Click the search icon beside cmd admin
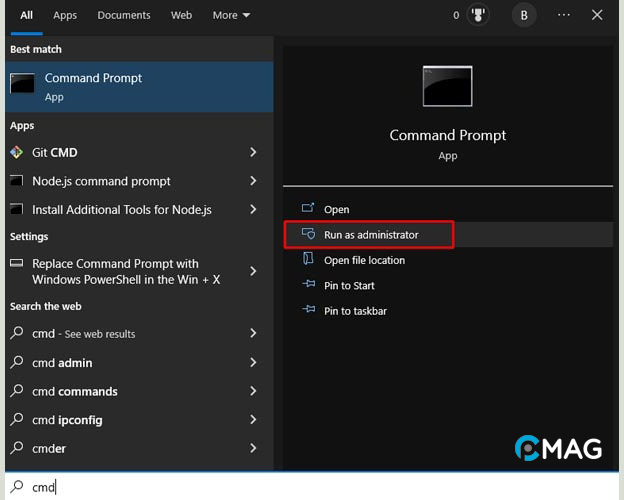This screenshot has width=624, height=500. 17,362
